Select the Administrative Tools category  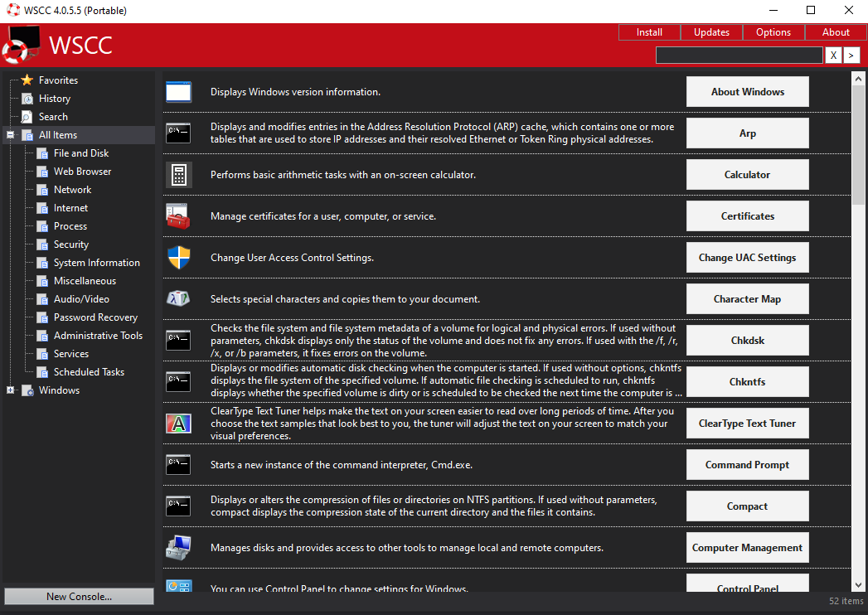(x=98, y=336)
